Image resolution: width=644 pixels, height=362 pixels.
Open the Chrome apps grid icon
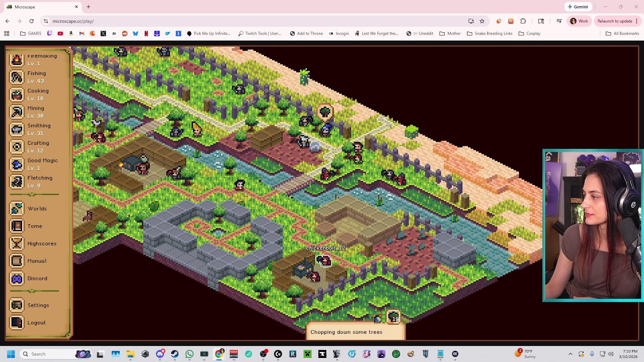[x=7, y=34]
